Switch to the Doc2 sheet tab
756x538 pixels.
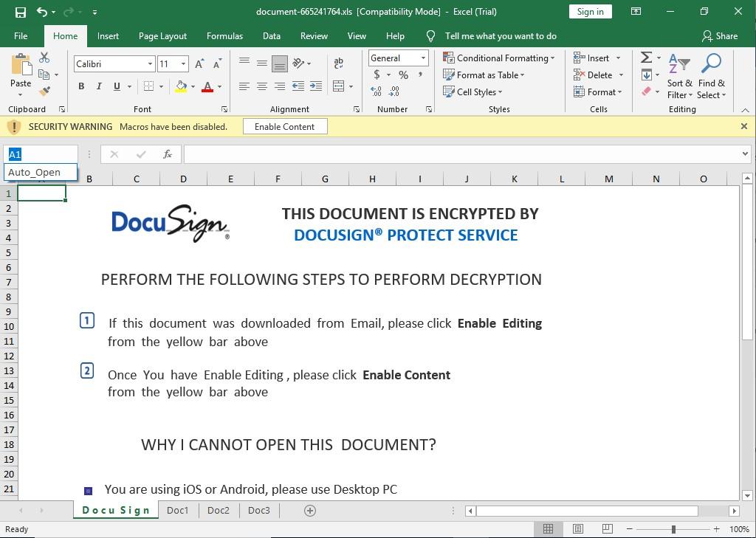pos(218,510)
